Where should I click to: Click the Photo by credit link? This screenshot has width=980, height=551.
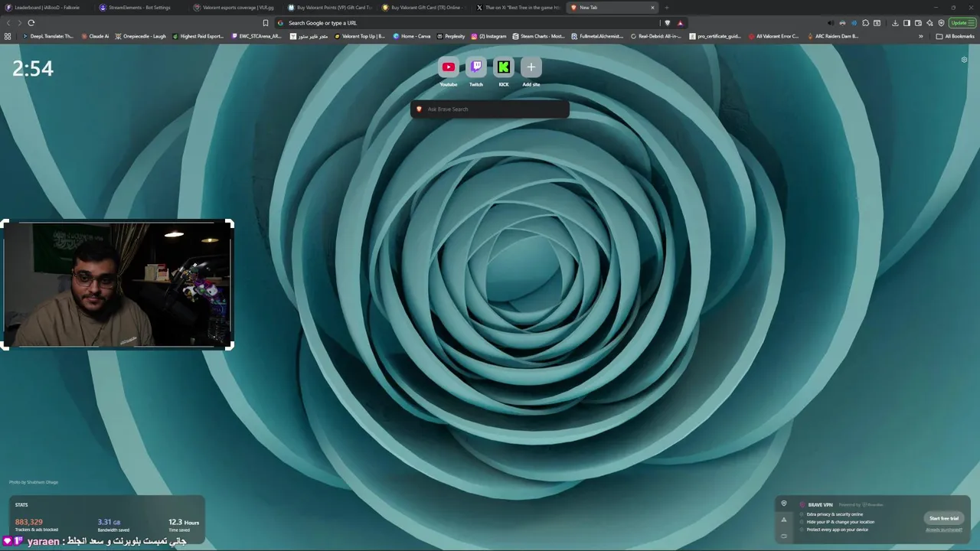tap(34, 482)
